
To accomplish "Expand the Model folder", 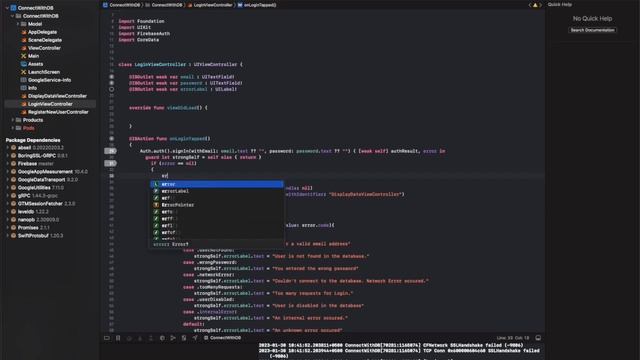I will click(x=18, y=24).
